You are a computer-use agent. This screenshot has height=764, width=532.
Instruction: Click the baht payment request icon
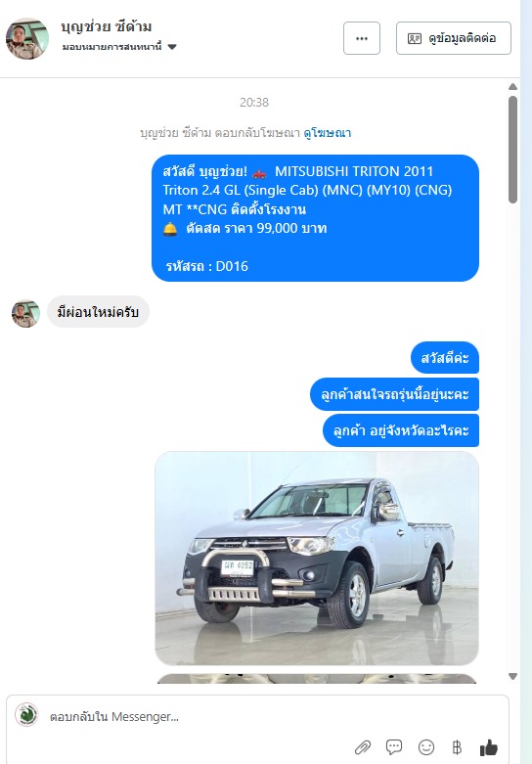(x=457, y=747)
